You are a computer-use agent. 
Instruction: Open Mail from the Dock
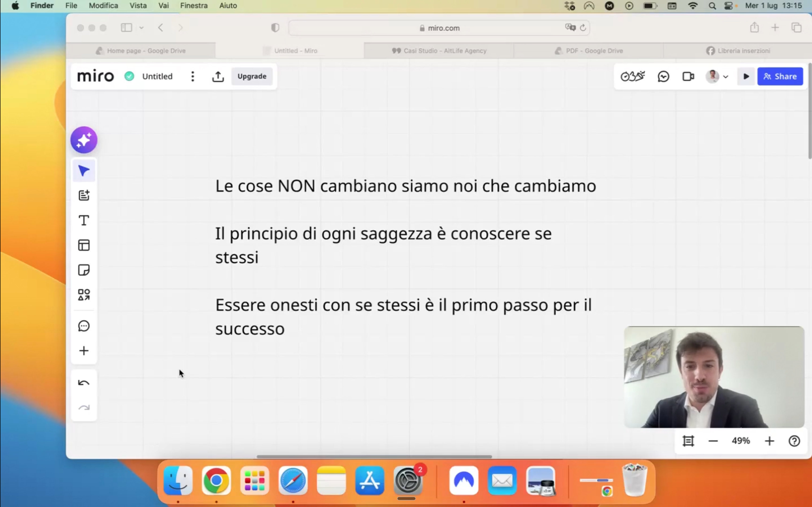[502, 480]
